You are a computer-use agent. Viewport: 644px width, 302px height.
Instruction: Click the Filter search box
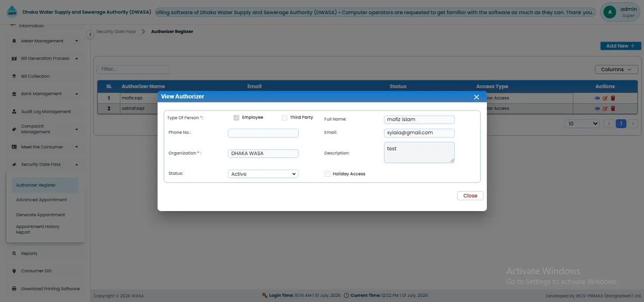tap(133, 69)
